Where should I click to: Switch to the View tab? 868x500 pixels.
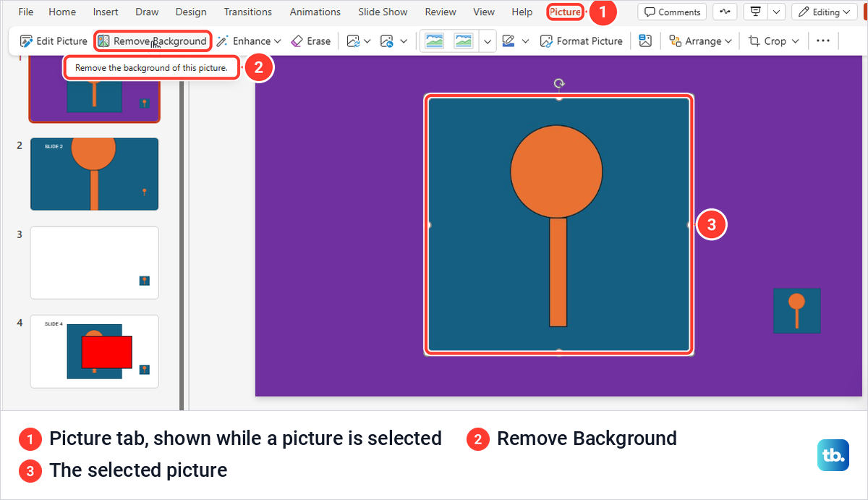[x=484, y=12]
